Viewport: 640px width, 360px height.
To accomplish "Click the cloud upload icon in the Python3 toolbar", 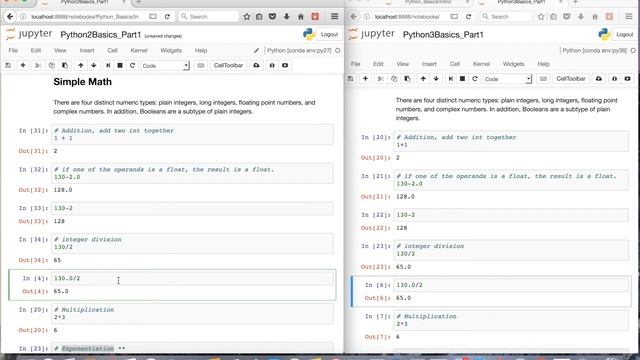I will click(599, 79).
